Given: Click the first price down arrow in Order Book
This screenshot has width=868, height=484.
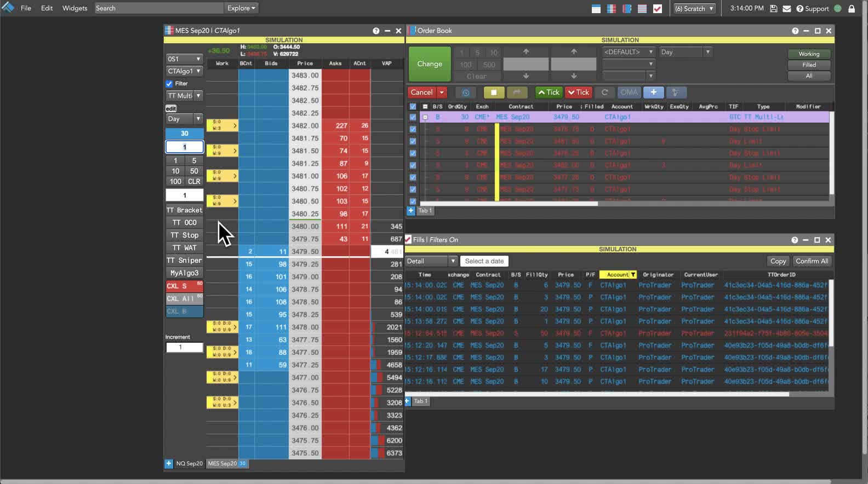Looking at the screenshot, I should click(x=526, y=76).
